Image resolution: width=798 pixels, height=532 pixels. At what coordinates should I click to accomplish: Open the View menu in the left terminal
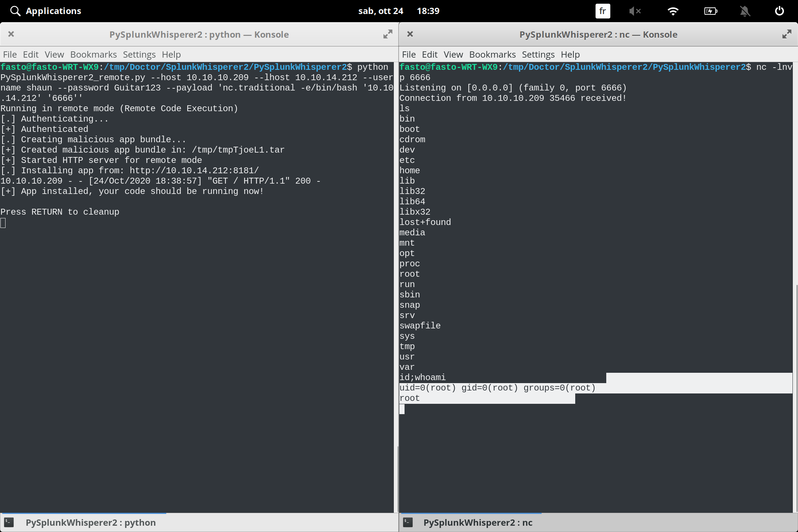(x=54, y=54)
